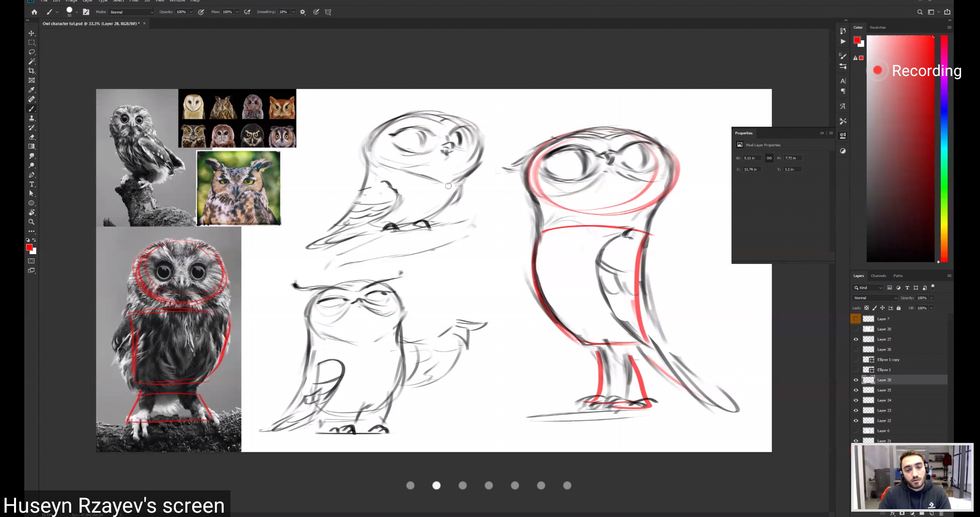980x517 pixels.
Task: Click the Home button in options bar
Action: (34, 12)
